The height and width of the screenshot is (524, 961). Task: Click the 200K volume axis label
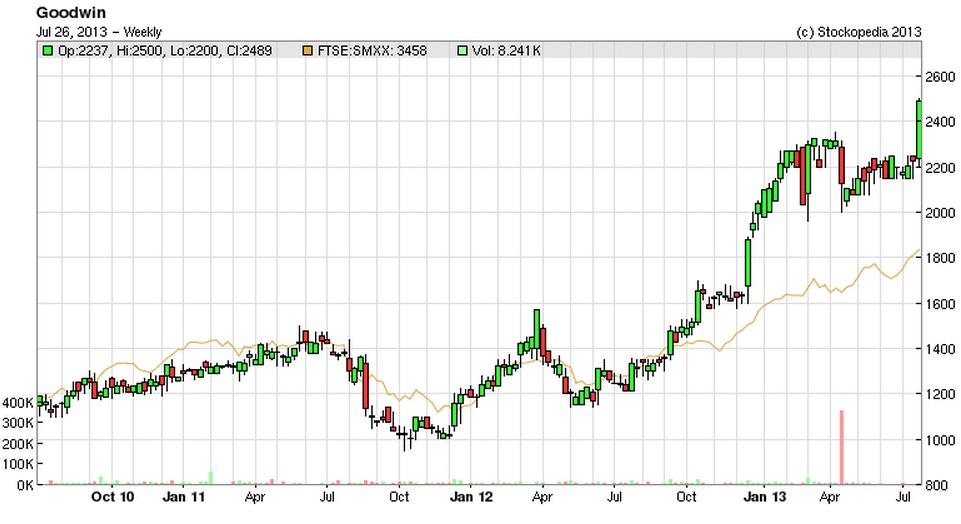(x=18, y=444)
